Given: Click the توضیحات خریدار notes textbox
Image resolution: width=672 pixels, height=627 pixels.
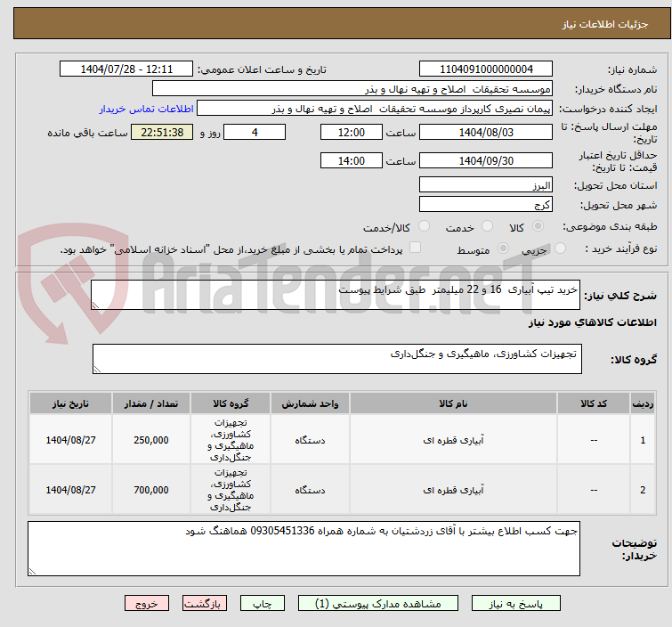Looking at the screenshot, I should point(304,549).
